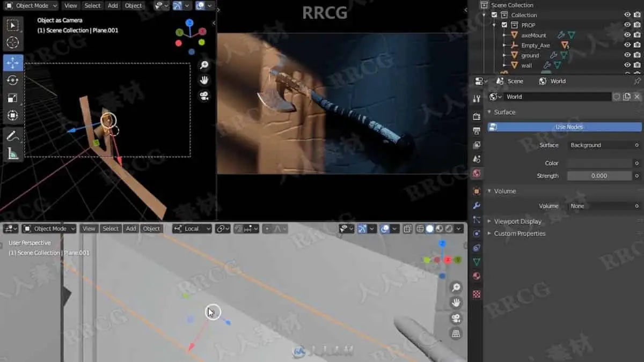
Task: Choose the Rotate tool
Action: point(13,80)
